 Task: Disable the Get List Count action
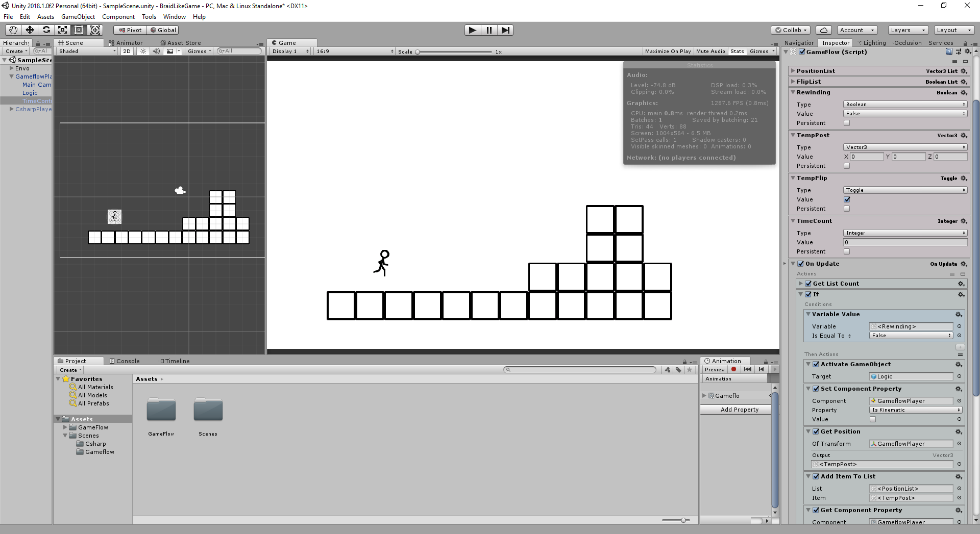[808, 284]
